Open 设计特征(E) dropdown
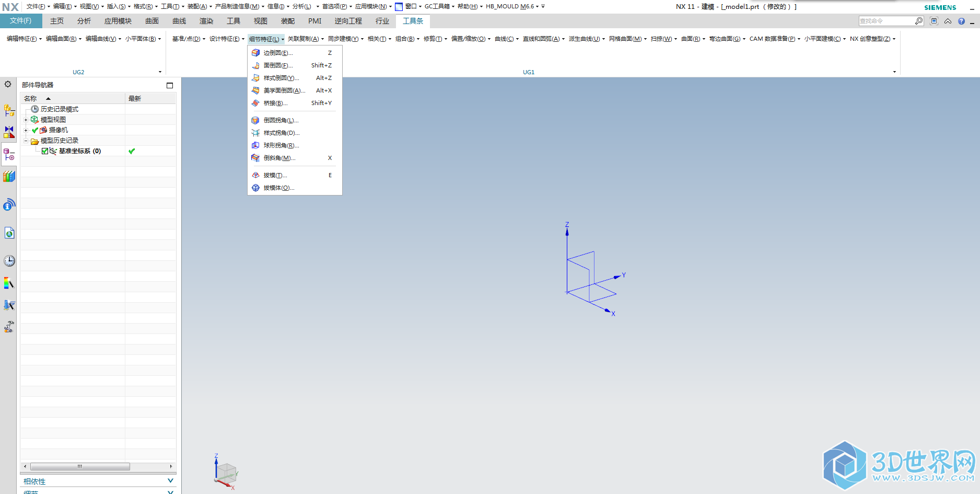 coord(227,39)
